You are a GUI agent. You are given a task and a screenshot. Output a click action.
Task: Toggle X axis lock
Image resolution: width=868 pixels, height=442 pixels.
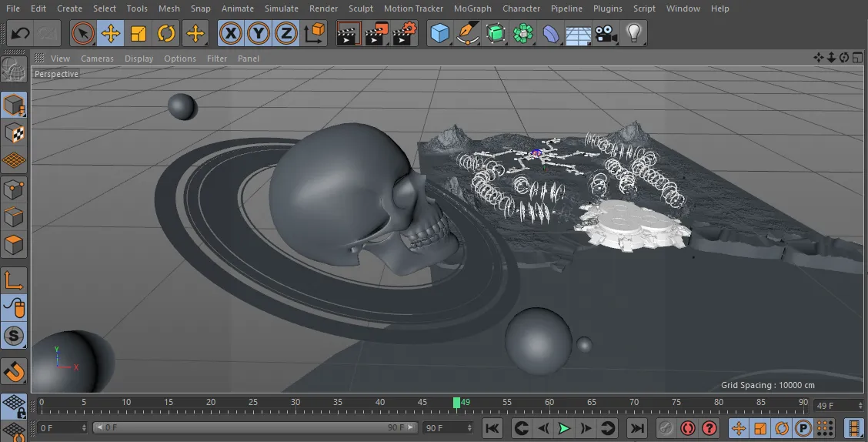tap(231, 34)
